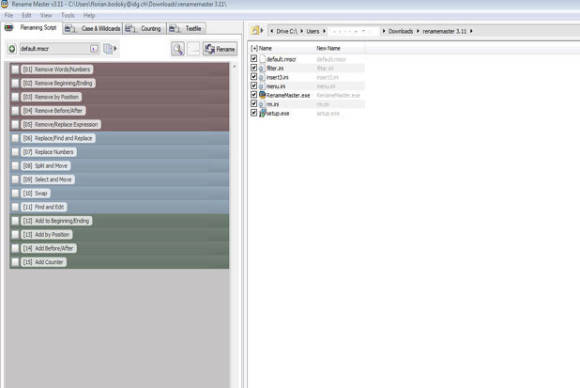Uncheck the default.mscr file checkbox
The width and height of the screenshot is (580, 388).
254,58
